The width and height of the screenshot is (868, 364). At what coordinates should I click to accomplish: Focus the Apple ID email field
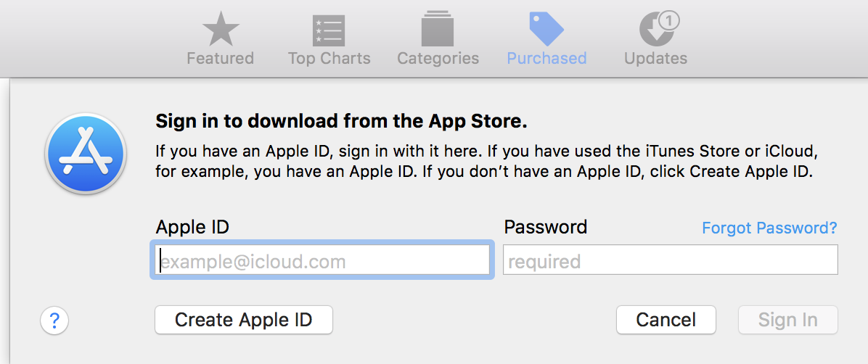pyautogui.click(x=322, y=261)
